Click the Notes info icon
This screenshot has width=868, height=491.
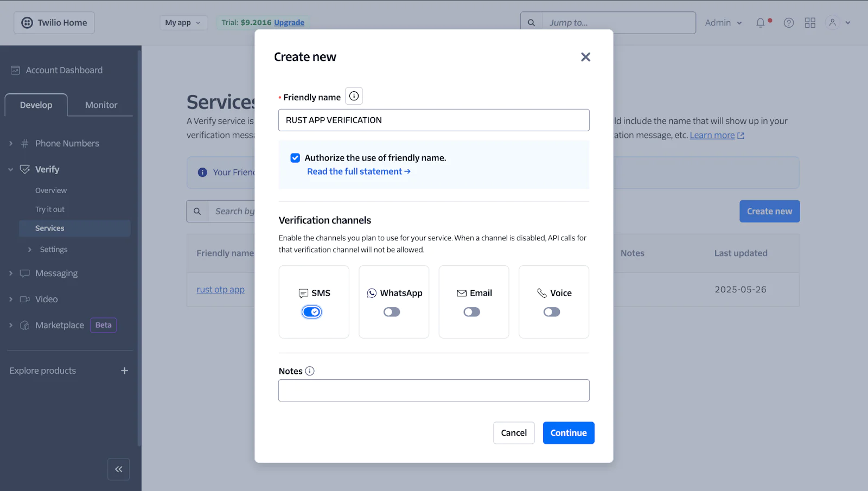tap(310, 371)
